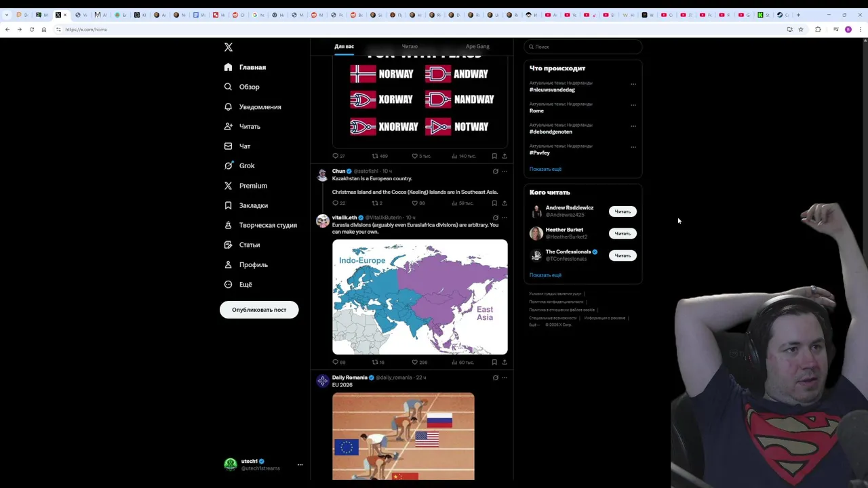Open Уведомления notifications
Screen dimensions: 868x488
coord(252,107)
